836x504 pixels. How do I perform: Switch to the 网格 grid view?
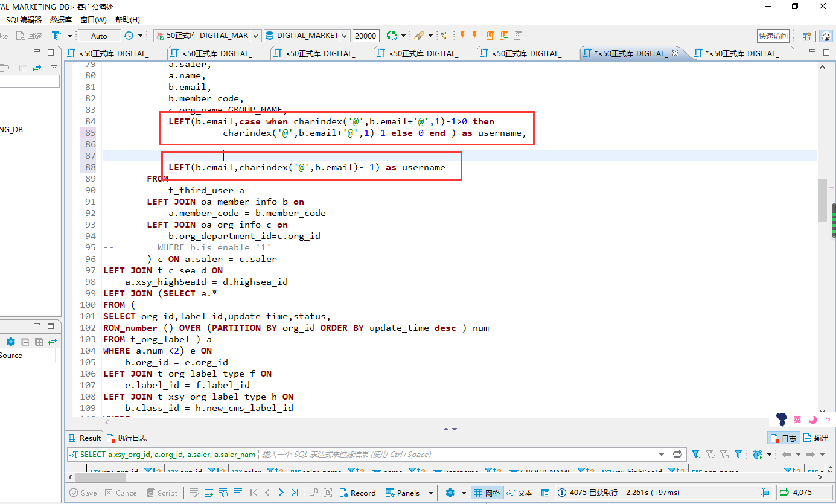tap(487, 493)
